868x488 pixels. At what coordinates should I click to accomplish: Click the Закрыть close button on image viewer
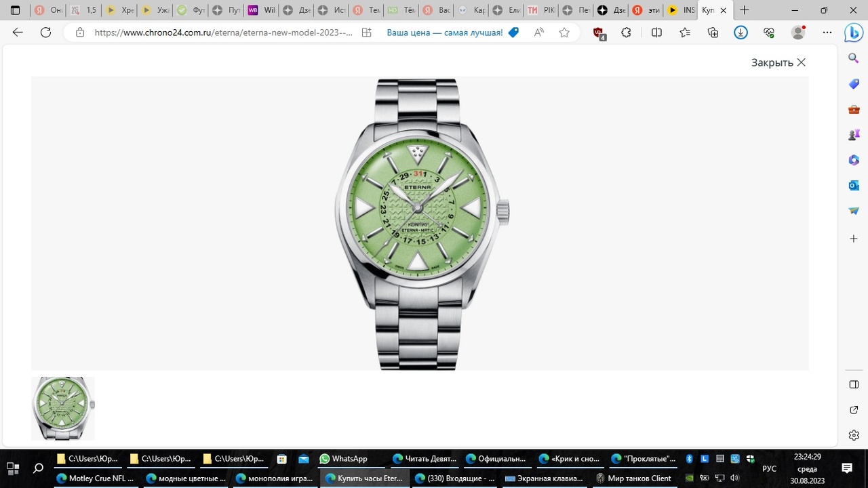(778, 62)
